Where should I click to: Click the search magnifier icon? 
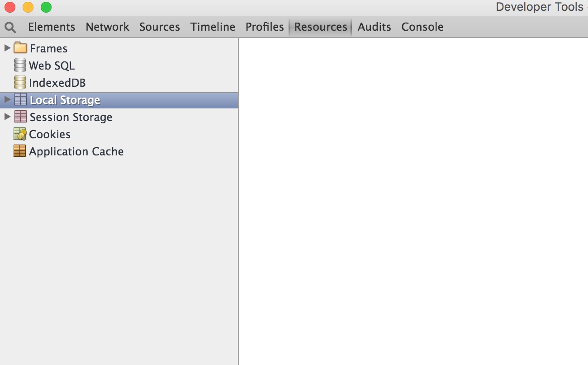[10, 27]
